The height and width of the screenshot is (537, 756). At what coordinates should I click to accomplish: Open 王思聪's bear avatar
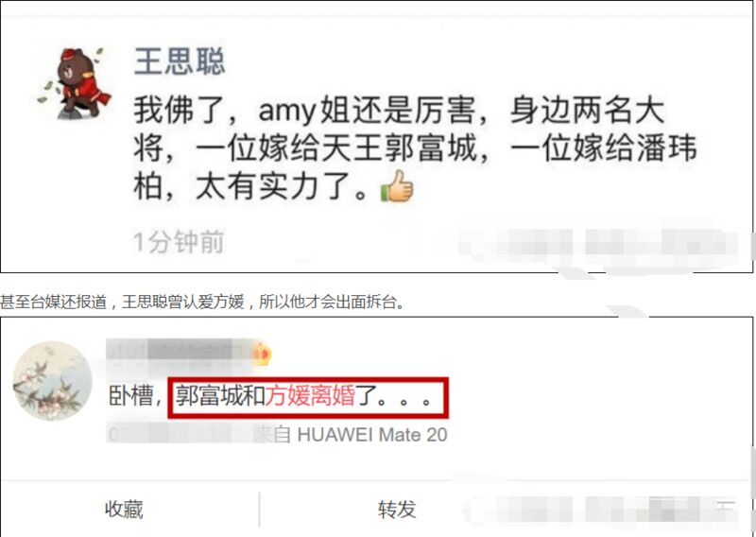pos(75,83)
